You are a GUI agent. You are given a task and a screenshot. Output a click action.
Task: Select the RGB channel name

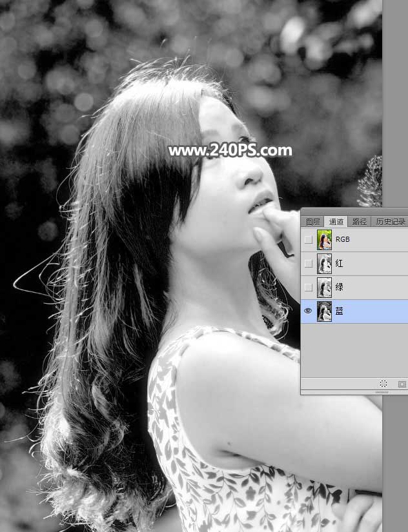342,239
